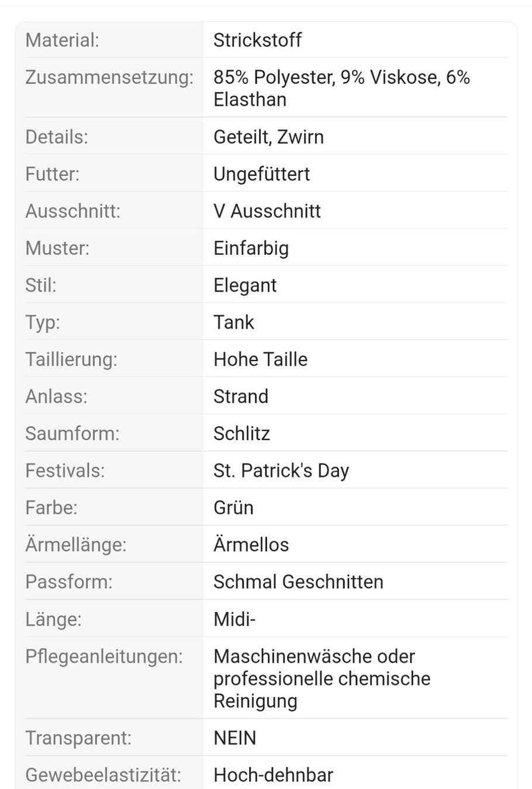This screenshot has height=789, width=532.
Task: Select the V Ausschnitt neckline value
Action: tap(267, 211)
